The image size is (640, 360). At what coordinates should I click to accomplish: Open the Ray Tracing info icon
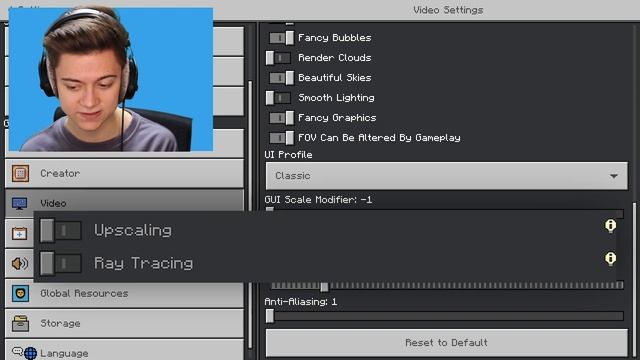point(610,258)
